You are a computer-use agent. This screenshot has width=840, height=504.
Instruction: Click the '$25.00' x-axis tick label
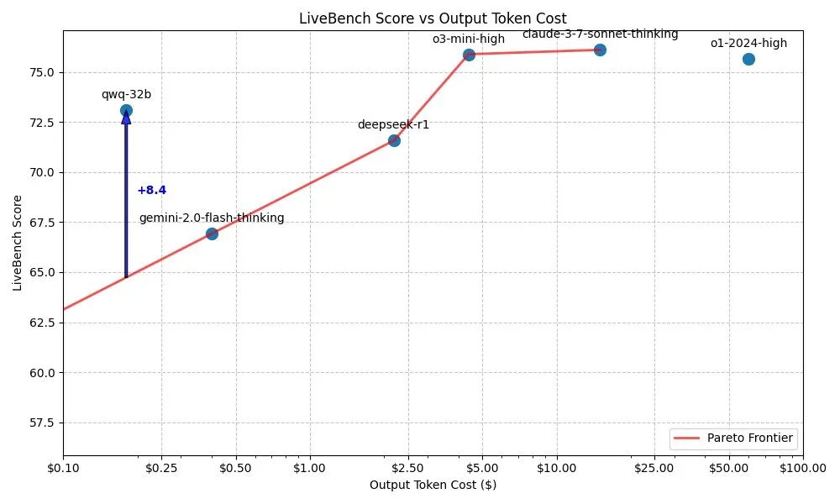click(654, 468)
